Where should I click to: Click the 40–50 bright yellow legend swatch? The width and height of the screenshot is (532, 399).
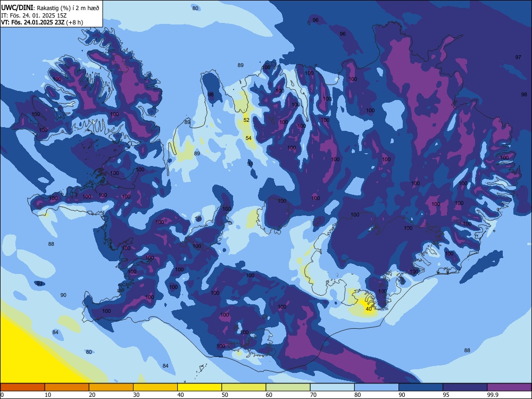click(199, 387)
